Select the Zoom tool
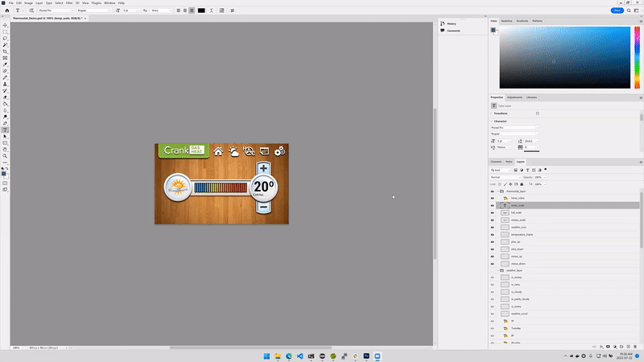 [x=5, y=156]
